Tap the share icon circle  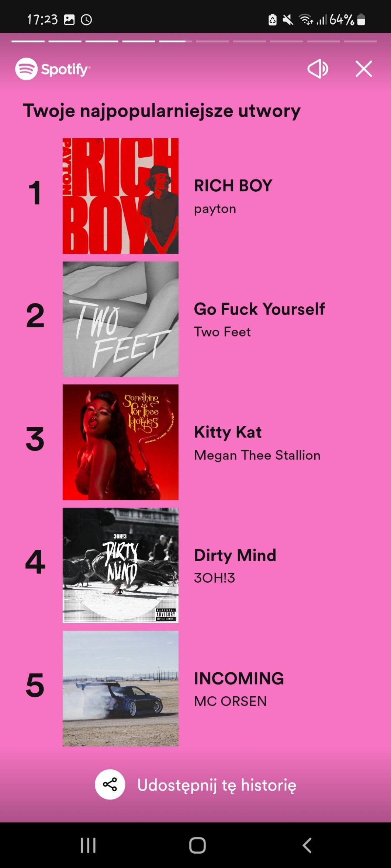tap(110, 784)
